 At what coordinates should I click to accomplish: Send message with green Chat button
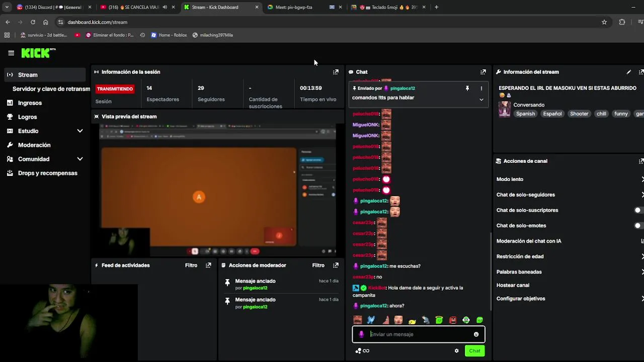click(x=474, y=351)
